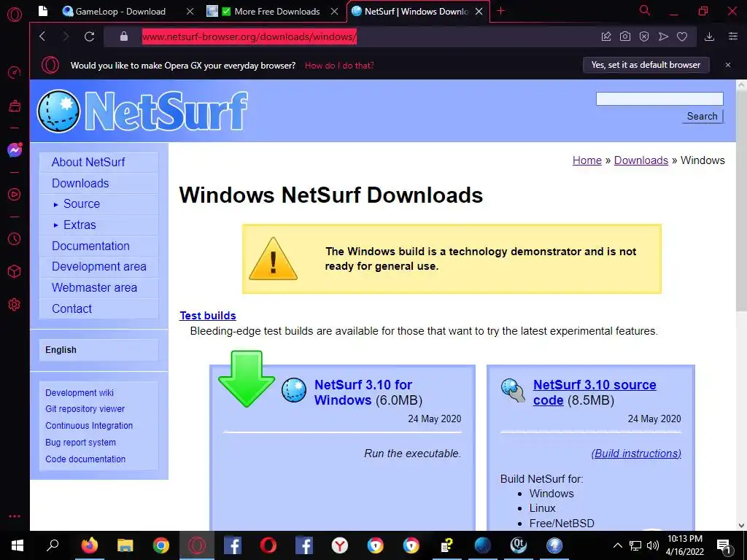This screenshot has height=560, width=747.
Task: Click 'Yes, set it as default browser'
Action: point(646,65)
